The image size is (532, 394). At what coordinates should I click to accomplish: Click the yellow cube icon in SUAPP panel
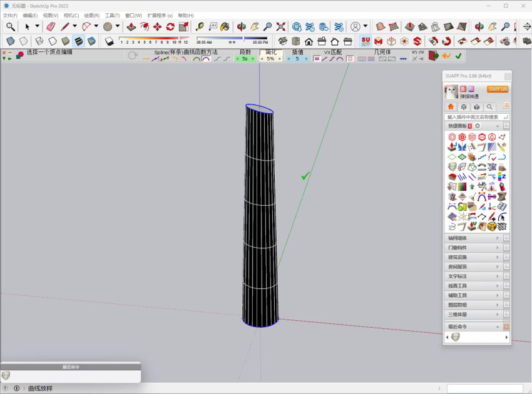(491, 226)
